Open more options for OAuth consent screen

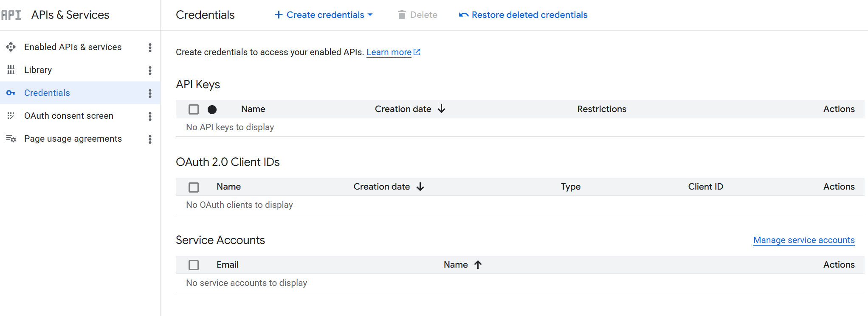(150, 116)
